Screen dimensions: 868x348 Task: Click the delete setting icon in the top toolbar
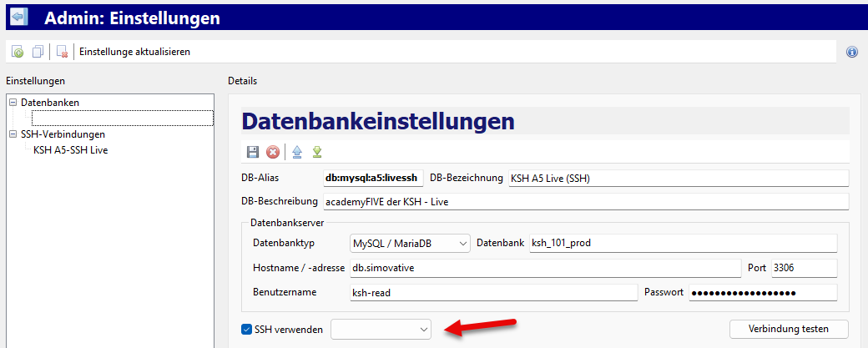point(62,52)
